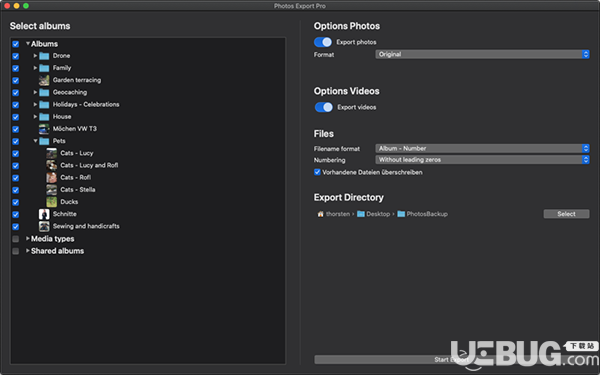Click the Schnitte row label
600x375 pixels.
[65, 214]
